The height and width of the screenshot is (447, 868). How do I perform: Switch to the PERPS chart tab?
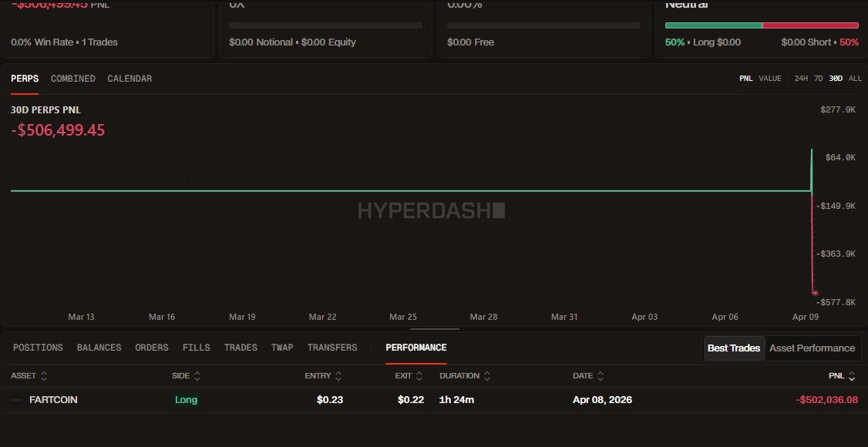coord(25,79)
